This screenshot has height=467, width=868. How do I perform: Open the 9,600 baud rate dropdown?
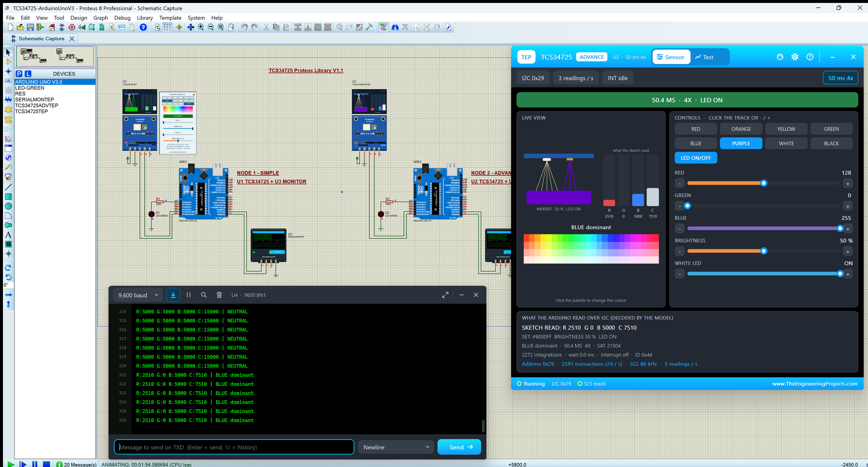coord(138,295)
